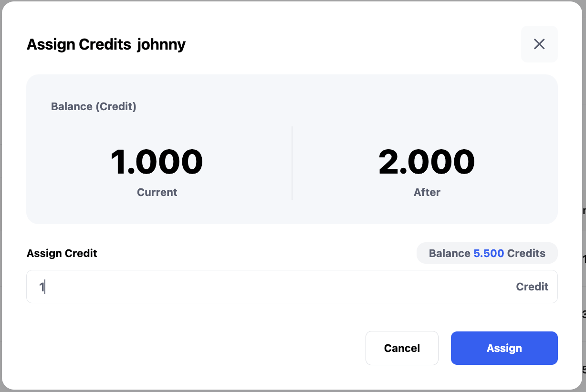Focus the Assign Credit input field
The width and height of the screenshot is (586, 392).
coord(277,287)
